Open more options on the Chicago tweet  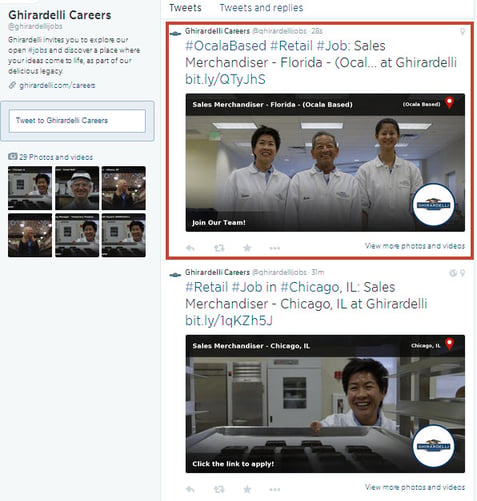click(x=275, y=489)
